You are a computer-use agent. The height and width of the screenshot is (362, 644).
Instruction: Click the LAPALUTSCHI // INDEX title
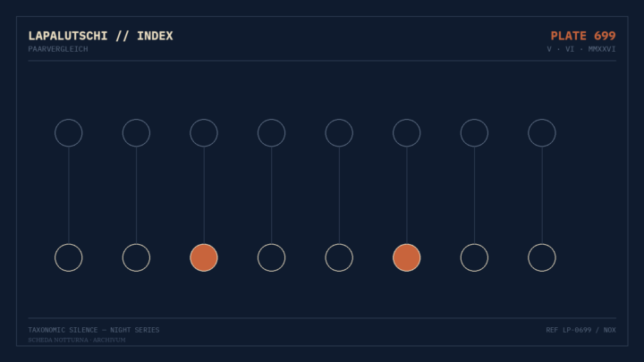click(x=100, y=36)
